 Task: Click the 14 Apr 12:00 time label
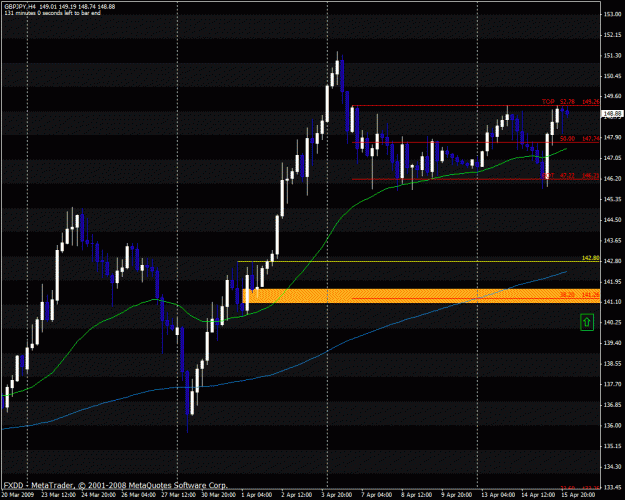[x=539, y=495]
